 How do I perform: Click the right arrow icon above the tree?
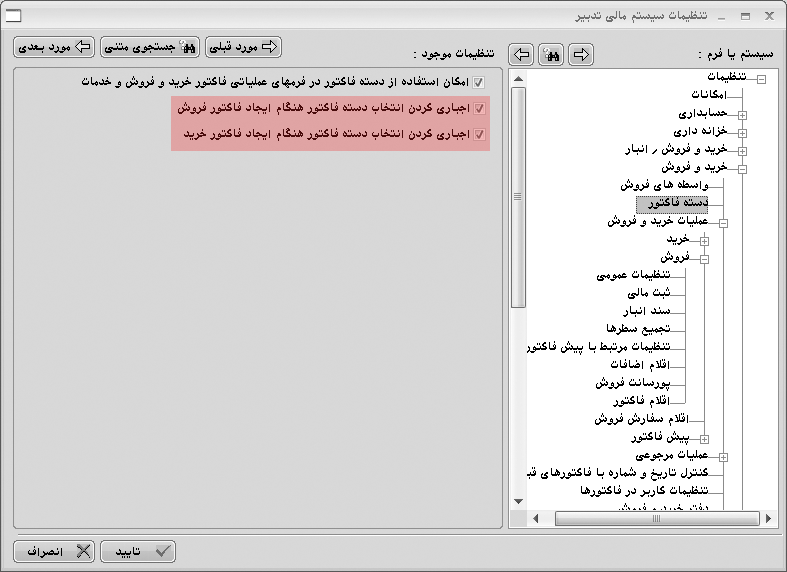(x=580, y=54)
